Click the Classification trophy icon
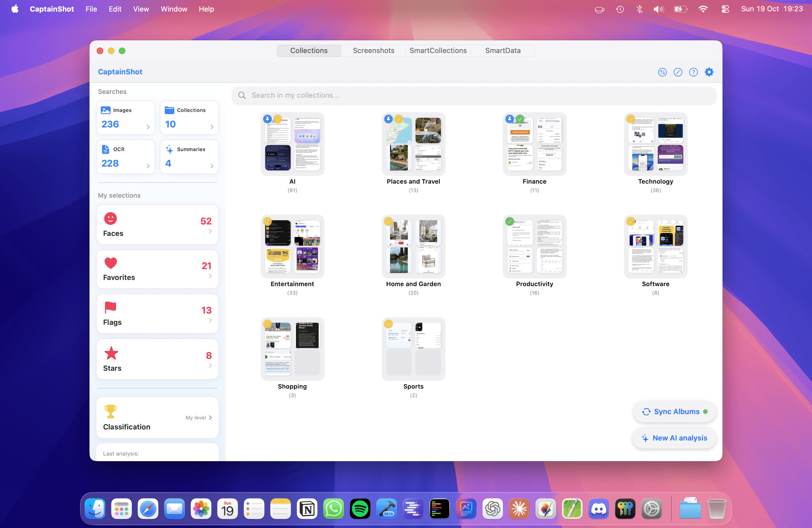The height and width of the screenshot is (528, 812). click(x=110, y=411)
